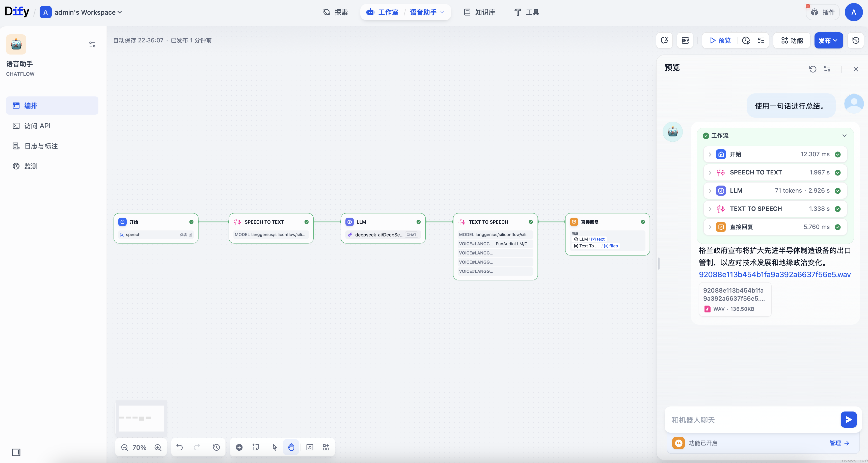Collapse the 工作流 results section

[x=844, y=136]
